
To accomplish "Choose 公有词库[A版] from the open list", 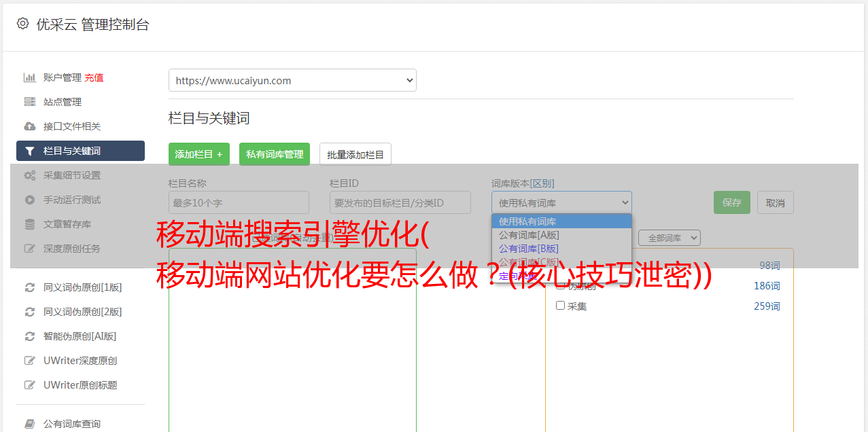I will point(561,235).
